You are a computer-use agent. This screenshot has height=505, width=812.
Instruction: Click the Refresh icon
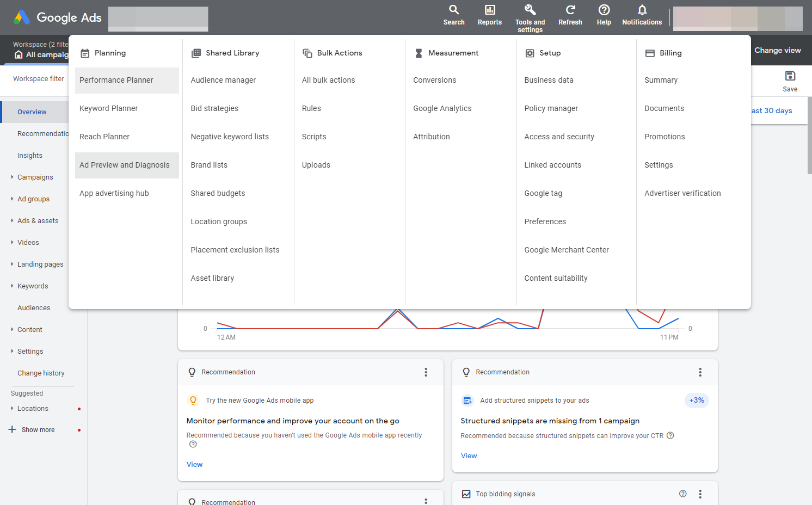(570, 10)
